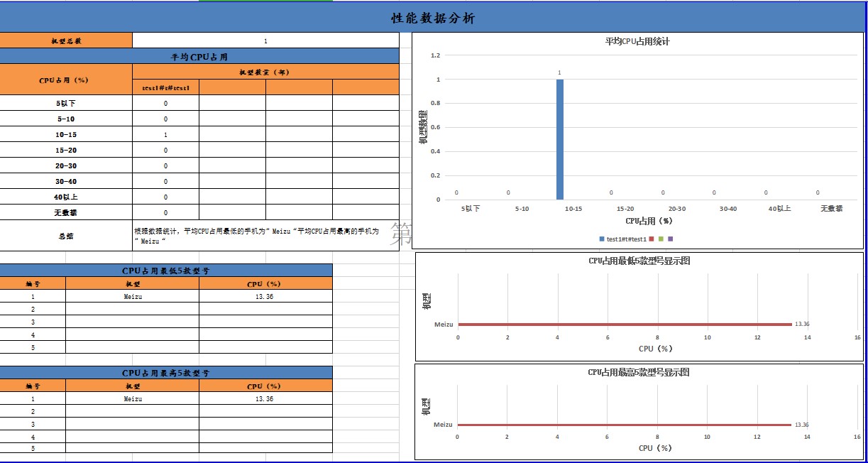Click the 总结 summary text cell
Viewport: 868px width, 463px height.
tap(265, 236)
